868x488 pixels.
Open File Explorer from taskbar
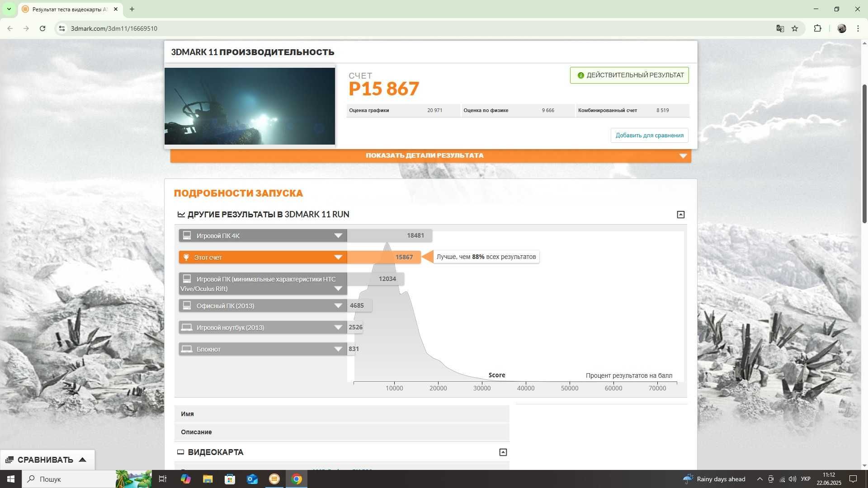coord(208,479)
